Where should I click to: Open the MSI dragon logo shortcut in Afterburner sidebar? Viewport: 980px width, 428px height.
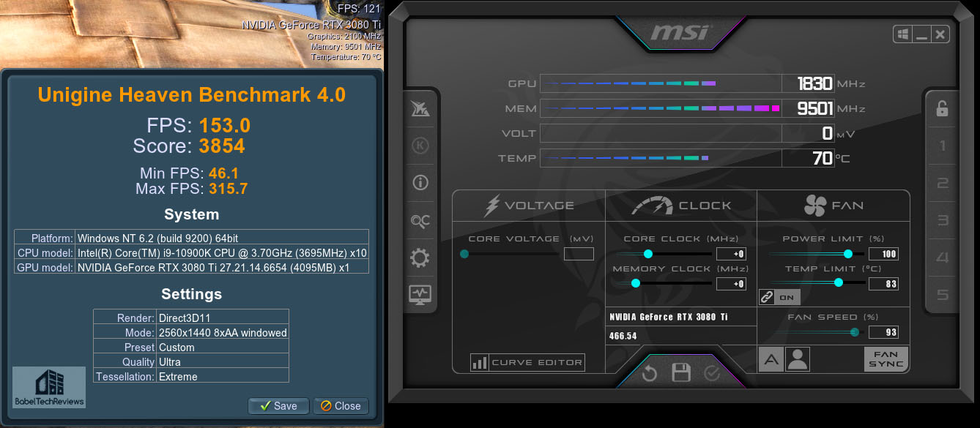click(x=420, y=109)
